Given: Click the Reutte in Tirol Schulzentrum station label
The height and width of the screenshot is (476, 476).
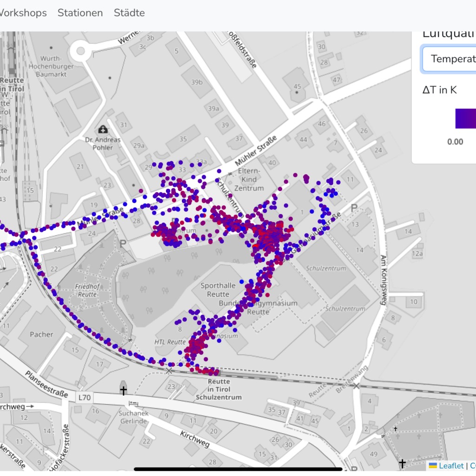Looking at the screenshot, I should tap(219, 390).
